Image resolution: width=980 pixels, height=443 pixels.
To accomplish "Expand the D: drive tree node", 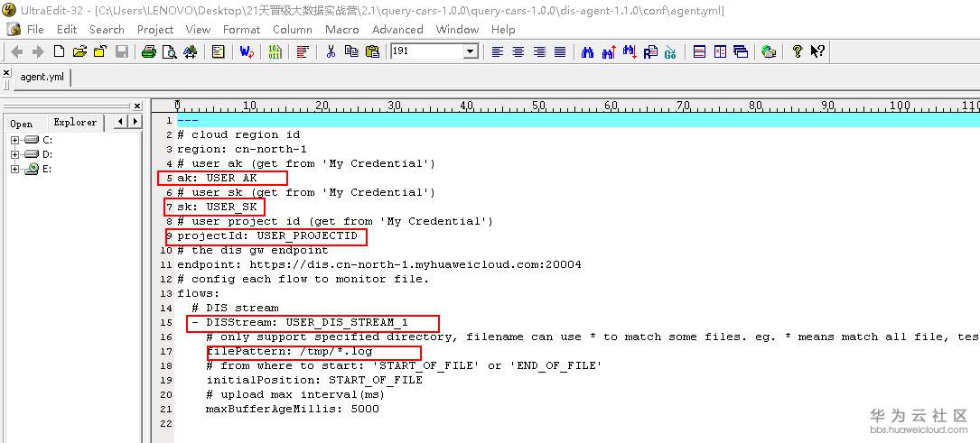I will point(15,154).
